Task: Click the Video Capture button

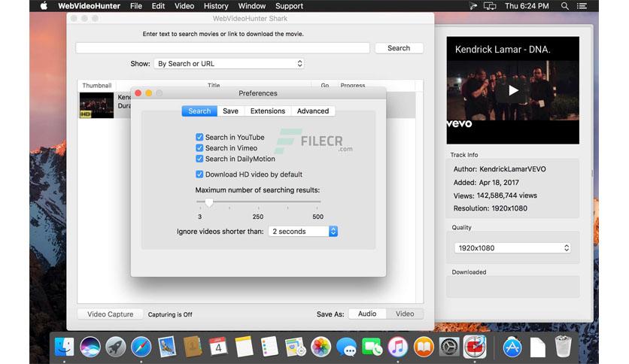Action: (x=111, y=314)
